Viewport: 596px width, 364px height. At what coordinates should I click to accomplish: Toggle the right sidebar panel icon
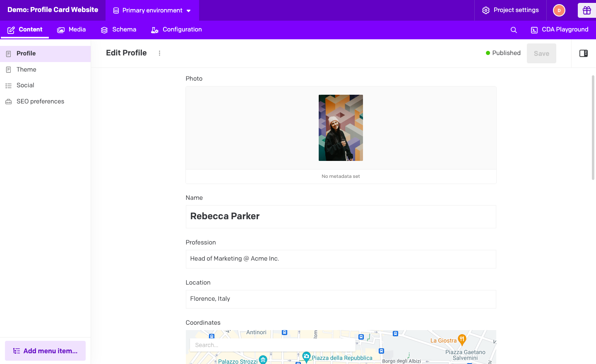pos(583,53)
